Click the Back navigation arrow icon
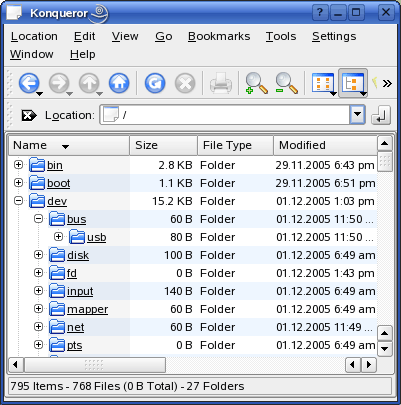This screenshot has height=405, width=401. [29, 83]
